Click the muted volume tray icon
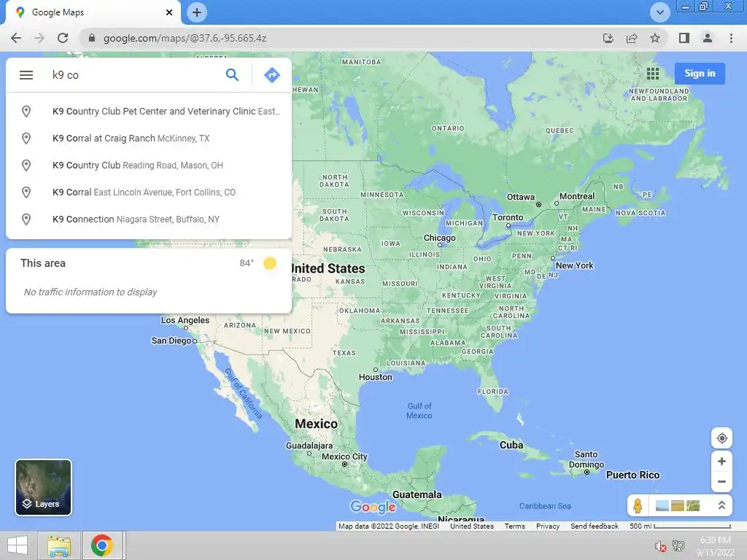The width and height of the screenshot is (747, 560). click(x=660, y=546)
